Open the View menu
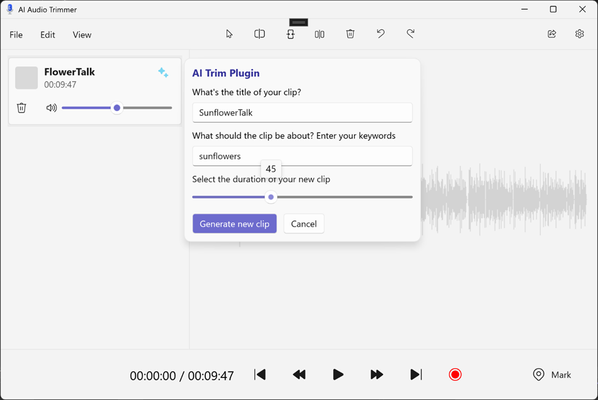 tap(82, 35)
